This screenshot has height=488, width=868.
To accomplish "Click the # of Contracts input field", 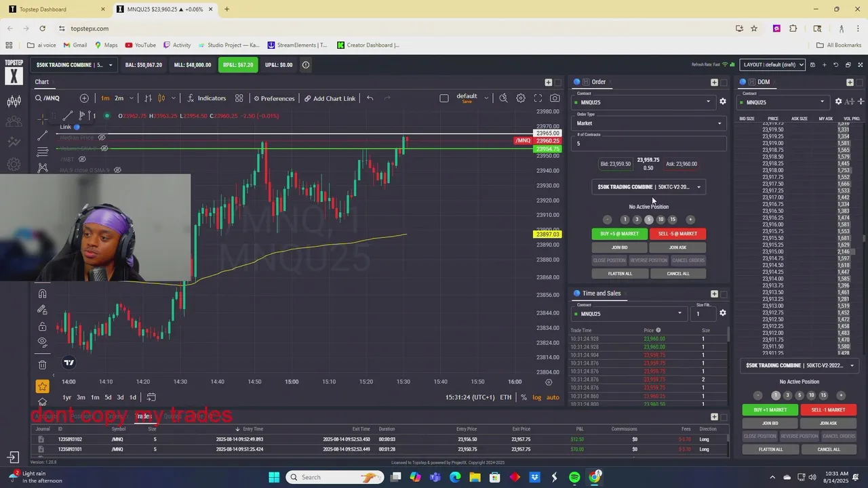I will point(650,144).
